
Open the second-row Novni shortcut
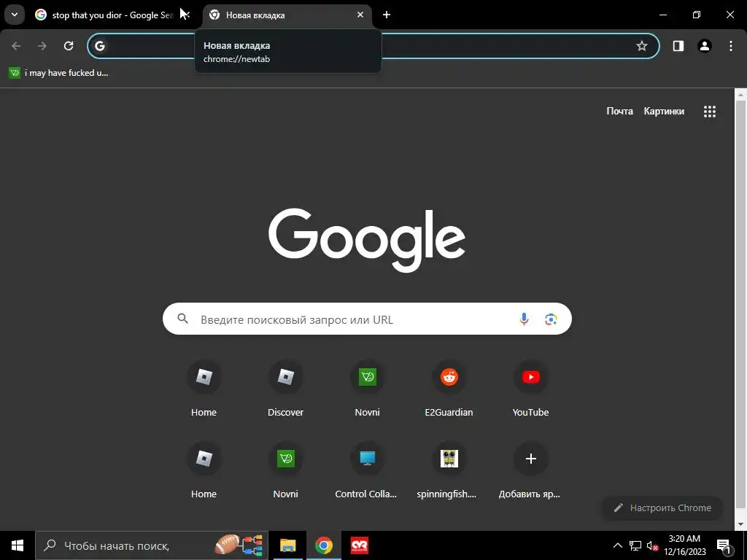[285, 470]
